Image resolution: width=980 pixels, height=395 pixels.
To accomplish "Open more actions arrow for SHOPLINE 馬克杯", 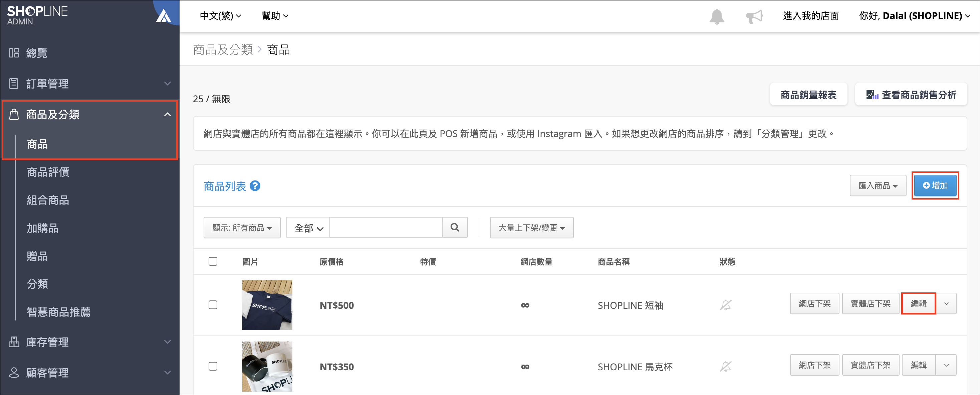I will click(947, 365).
